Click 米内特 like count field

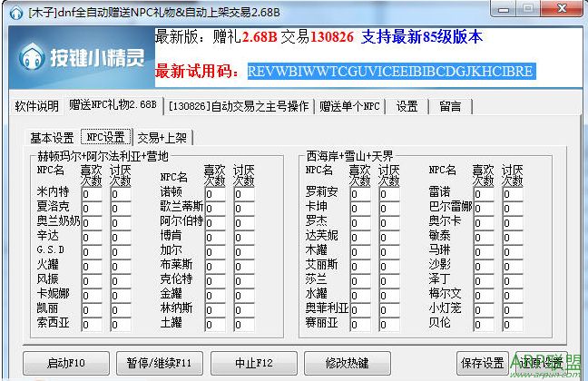tap(92, 194)
